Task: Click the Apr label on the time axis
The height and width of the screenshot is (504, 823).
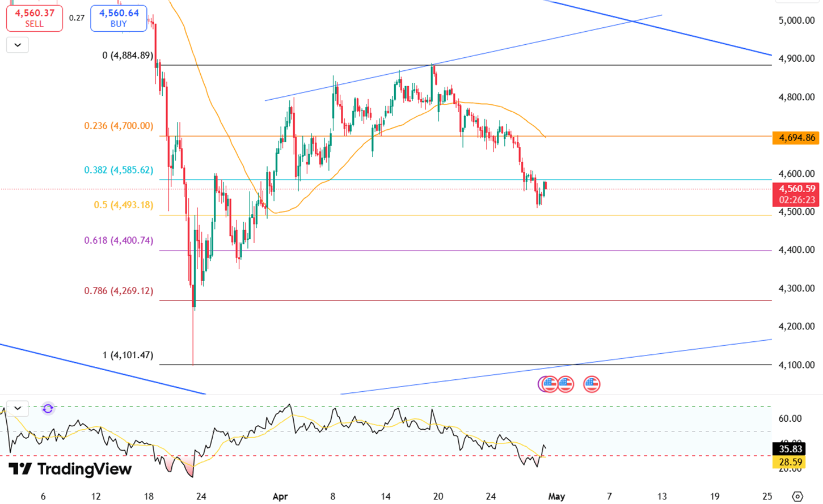Action: pos(280,496)
